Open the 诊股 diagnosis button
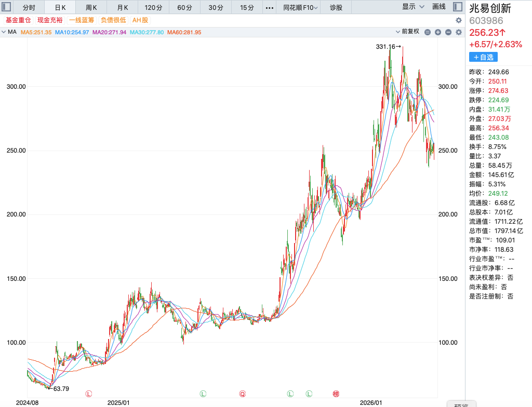Viewport: 532px width, 407px height. tap(336, 8)
